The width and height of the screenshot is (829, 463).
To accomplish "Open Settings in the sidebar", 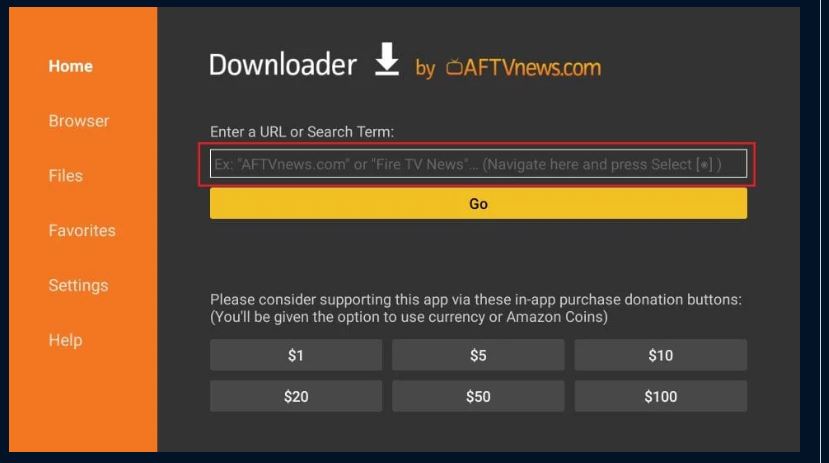I will (78, 285).
